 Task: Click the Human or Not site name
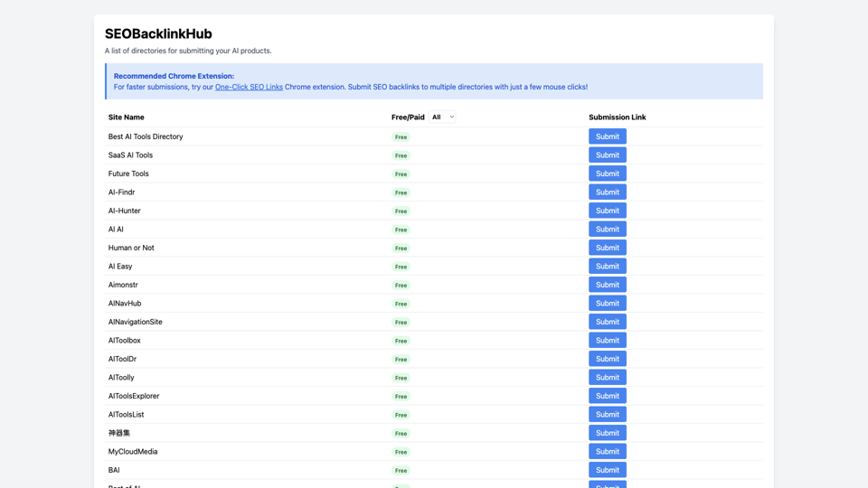[x=131, y=248]
